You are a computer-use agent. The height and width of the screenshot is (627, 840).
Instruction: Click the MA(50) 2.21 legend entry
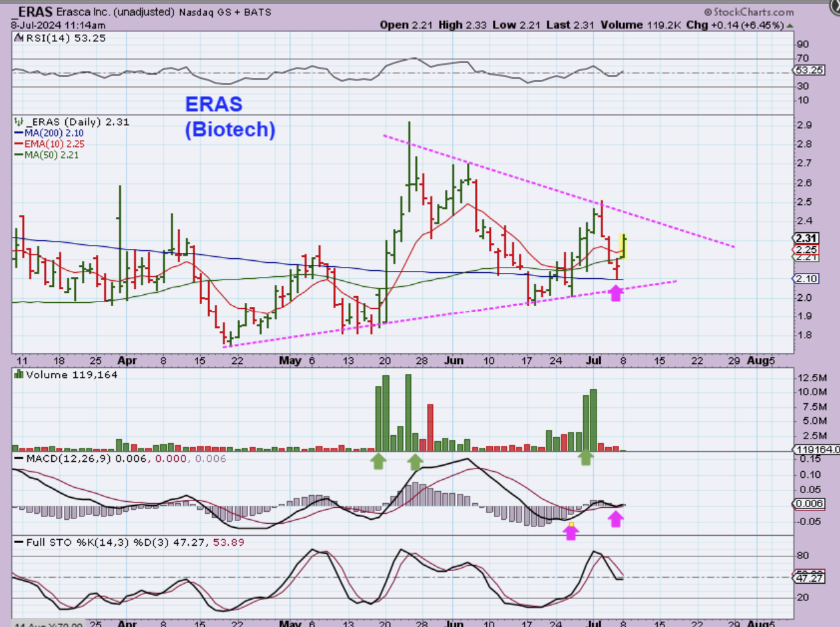(48, 154)
